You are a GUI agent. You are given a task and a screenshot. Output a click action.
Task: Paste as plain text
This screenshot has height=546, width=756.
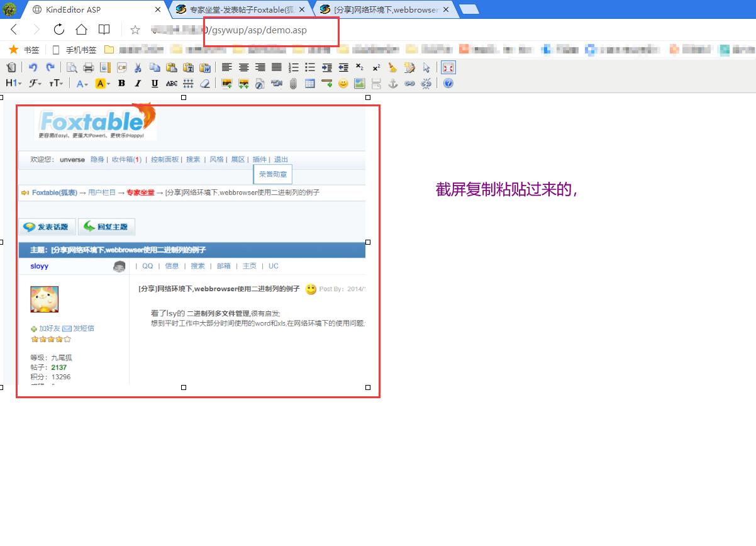point(188,67)
